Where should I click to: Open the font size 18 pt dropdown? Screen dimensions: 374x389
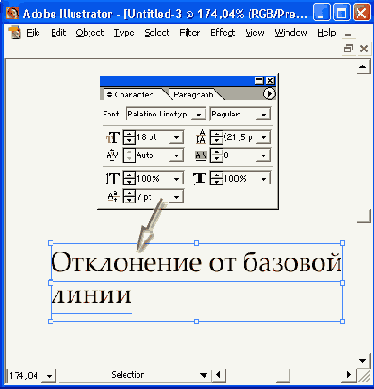177,137
